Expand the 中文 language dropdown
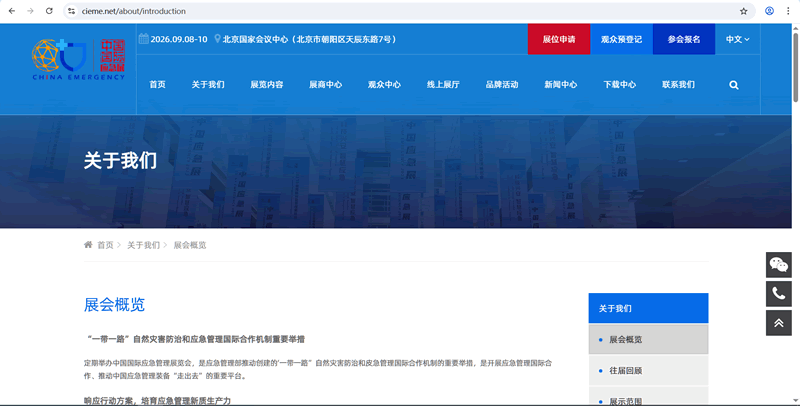 tap(737, 39)
